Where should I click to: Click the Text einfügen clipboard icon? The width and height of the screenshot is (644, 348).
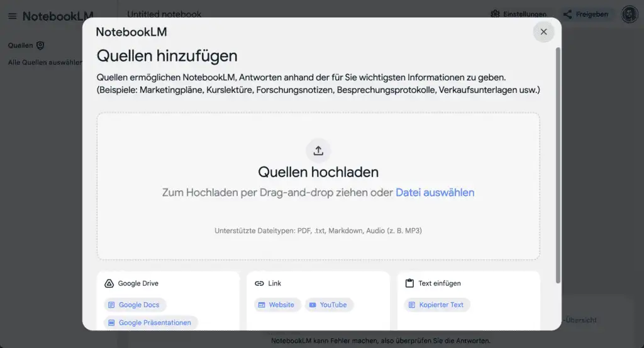(x=409, y=283)
